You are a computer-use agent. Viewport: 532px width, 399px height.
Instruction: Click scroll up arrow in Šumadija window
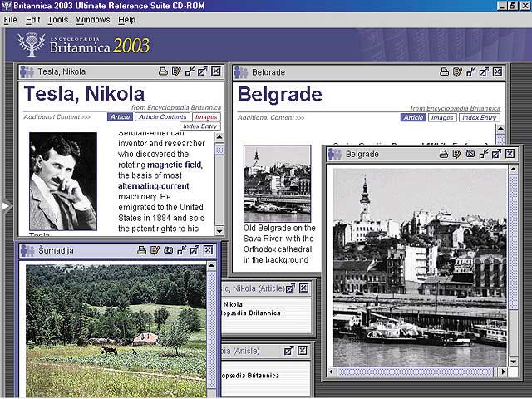(212, 266)
